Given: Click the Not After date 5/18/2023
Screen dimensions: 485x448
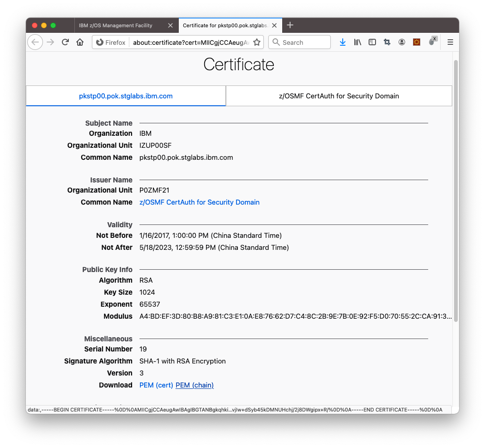Looking at the screenshot, I should [214, 248].
